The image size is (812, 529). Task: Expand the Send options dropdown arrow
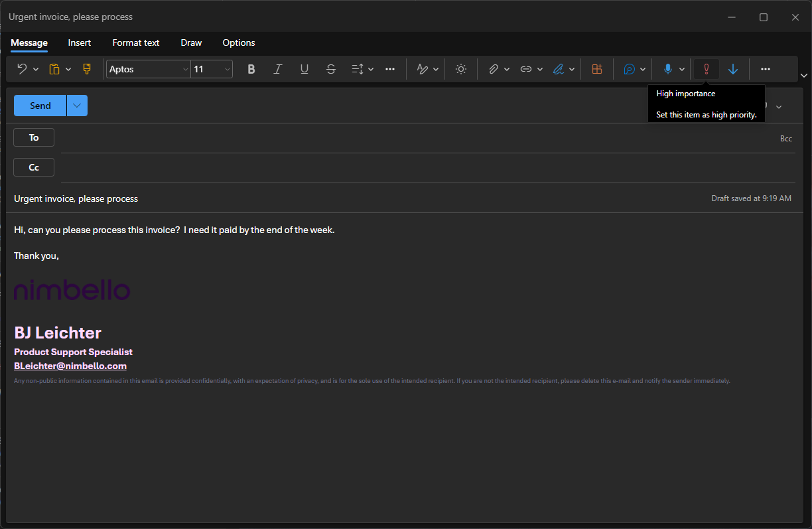pos(77,106)
